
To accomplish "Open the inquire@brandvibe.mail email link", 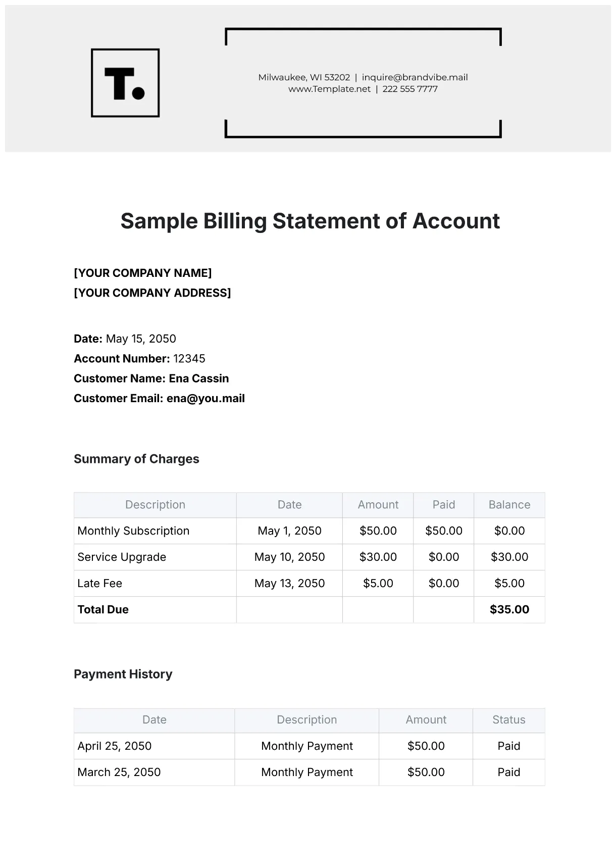I will coord(415,77).
